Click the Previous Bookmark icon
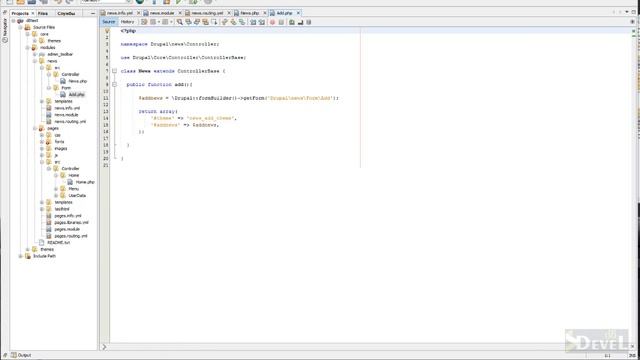640x360 pixels. (224, 22)
